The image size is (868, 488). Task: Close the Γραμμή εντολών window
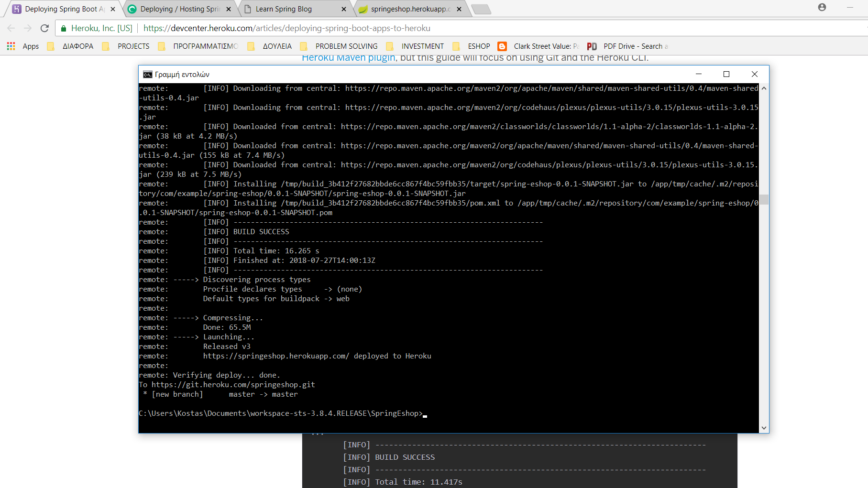755,74
